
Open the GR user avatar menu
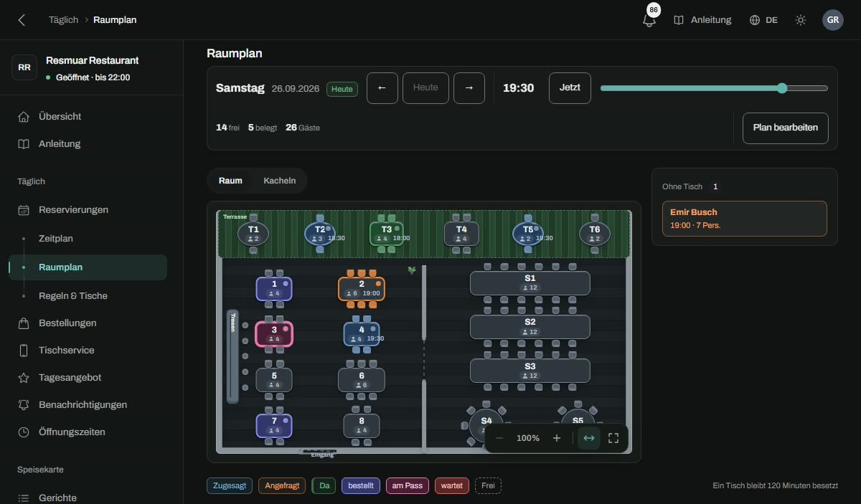(833, 20)
